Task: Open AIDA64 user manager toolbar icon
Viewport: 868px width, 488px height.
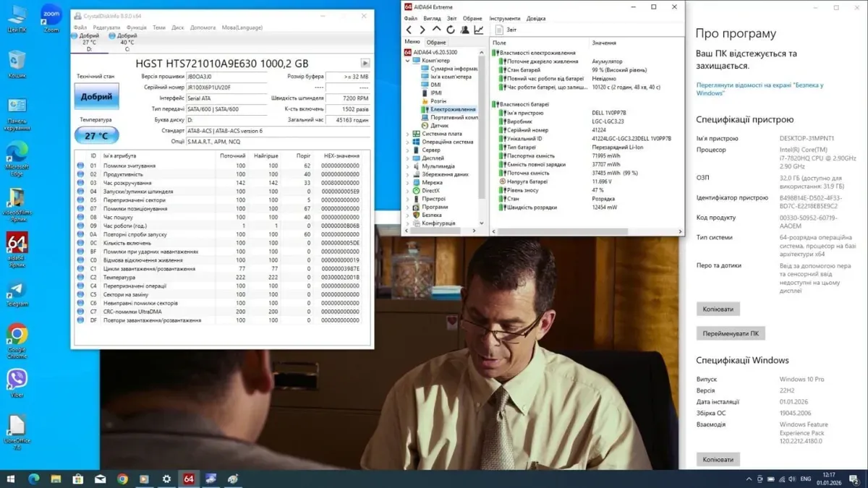Action: point(464,30)
